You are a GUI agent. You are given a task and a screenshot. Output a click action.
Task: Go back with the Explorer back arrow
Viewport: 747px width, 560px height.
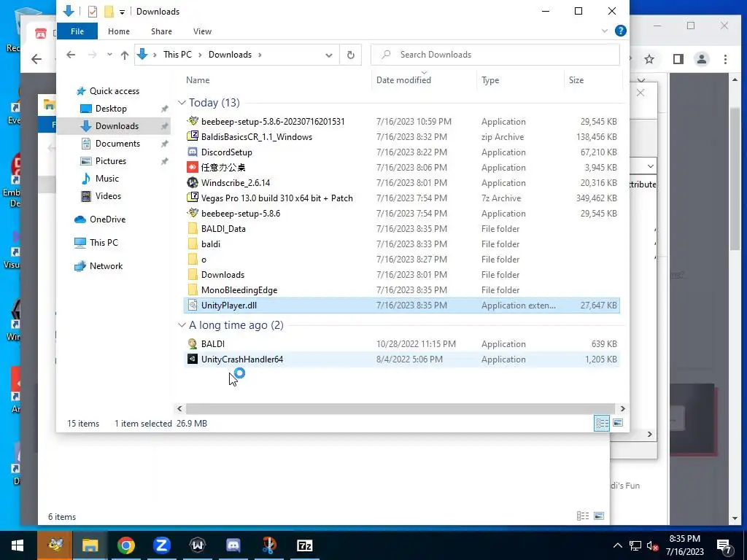(x=71, y=55)
